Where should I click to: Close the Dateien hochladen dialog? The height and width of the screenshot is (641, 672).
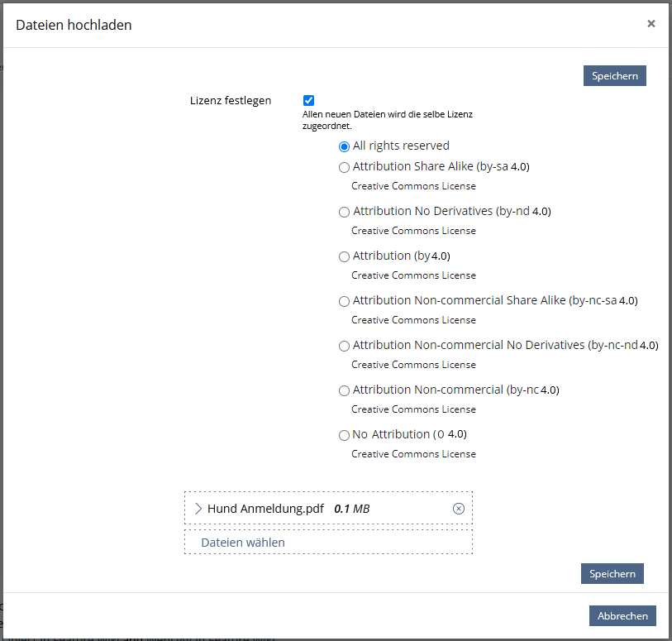(x=651, y=24)
